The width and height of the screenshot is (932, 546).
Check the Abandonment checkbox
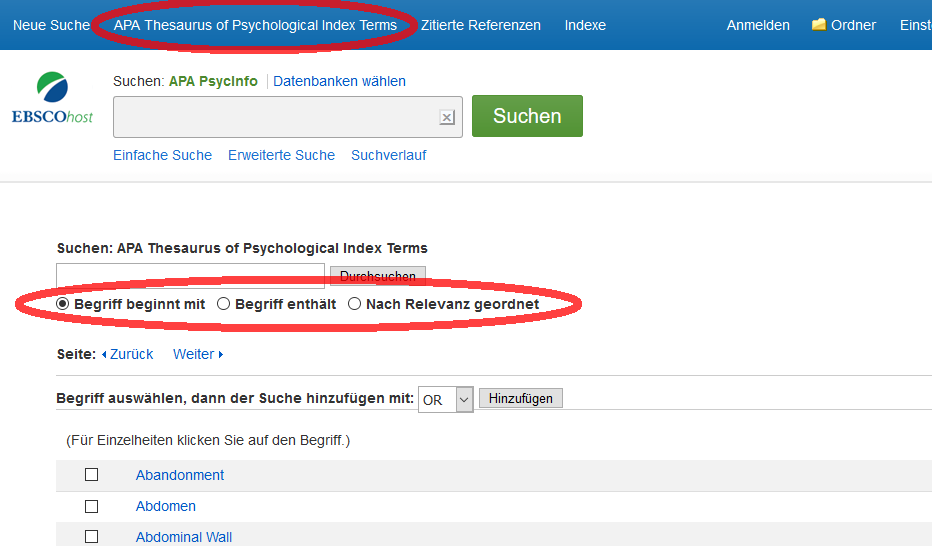tap(92, 475)
